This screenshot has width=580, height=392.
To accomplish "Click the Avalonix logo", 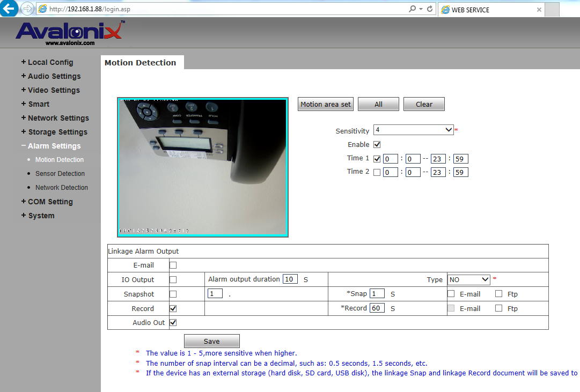I will click(70, 33).
